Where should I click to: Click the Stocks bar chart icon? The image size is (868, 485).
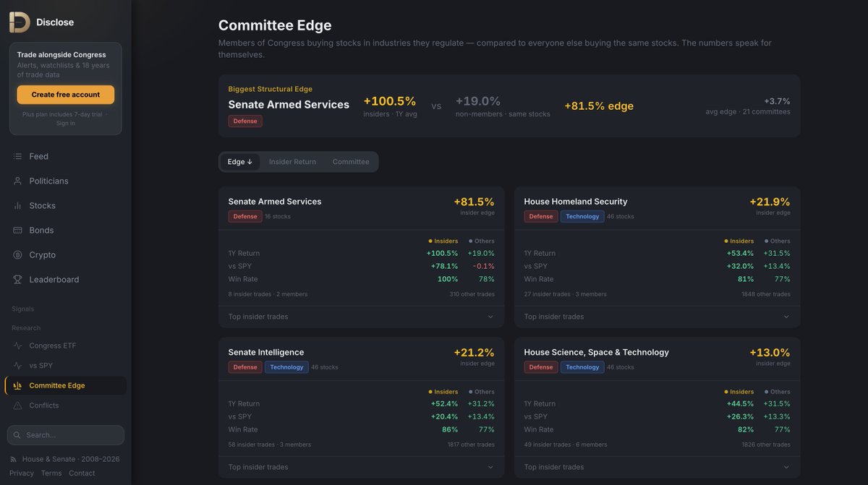(x=17, y=205)
